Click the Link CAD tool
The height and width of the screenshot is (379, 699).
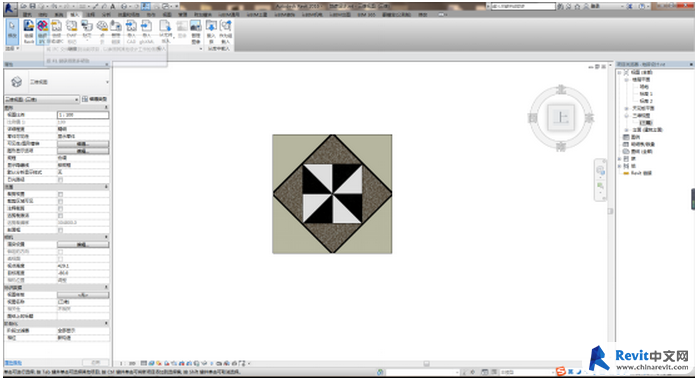[x=57, y=32]
